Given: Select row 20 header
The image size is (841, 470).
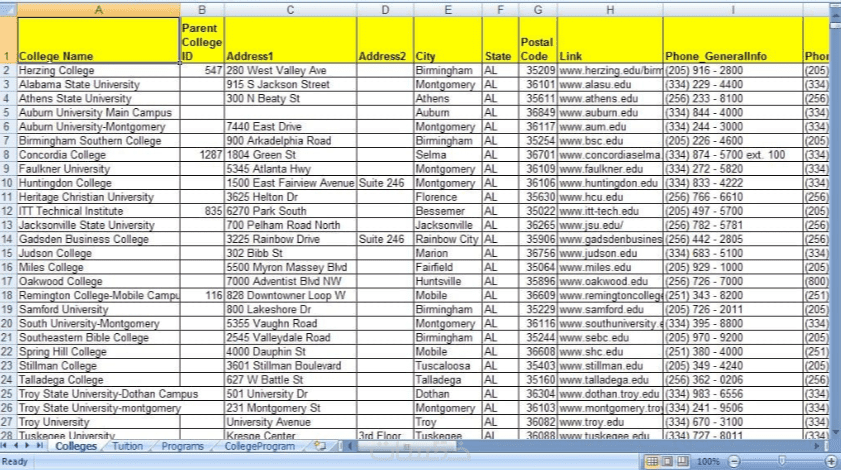Looking at the screenshot, I should click(8, 324).
